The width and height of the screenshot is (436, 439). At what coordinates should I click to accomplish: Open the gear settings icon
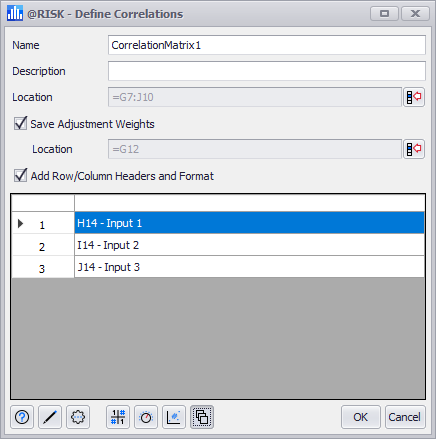(78, 417)
